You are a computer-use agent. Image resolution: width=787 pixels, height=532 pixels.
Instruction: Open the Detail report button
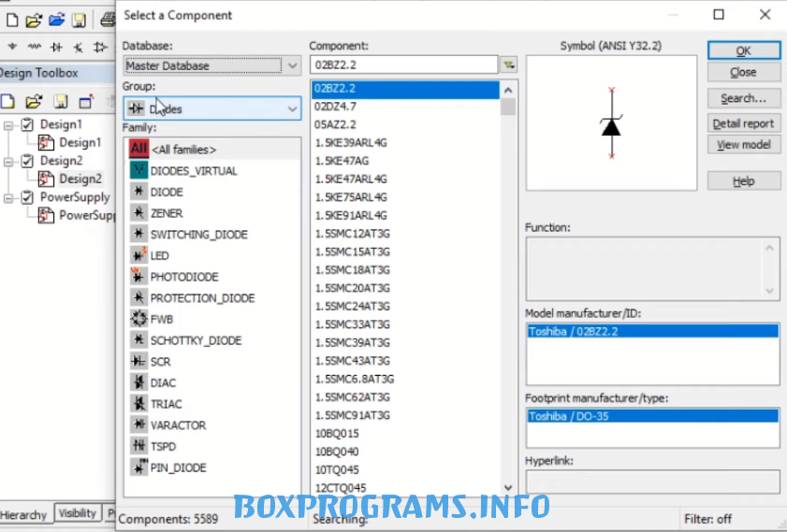pos(743,123)
